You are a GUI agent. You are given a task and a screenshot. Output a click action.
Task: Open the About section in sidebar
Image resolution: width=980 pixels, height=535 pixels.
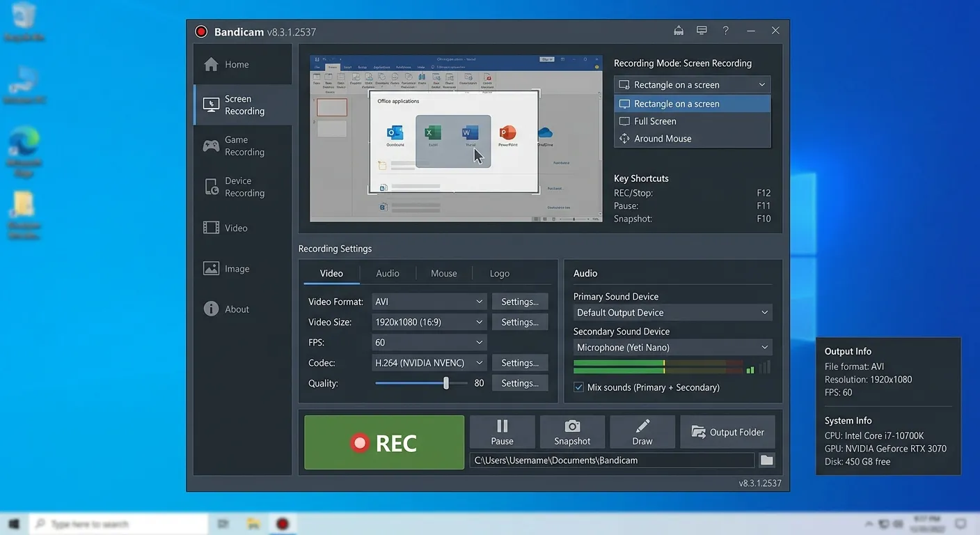click(242, 309)
